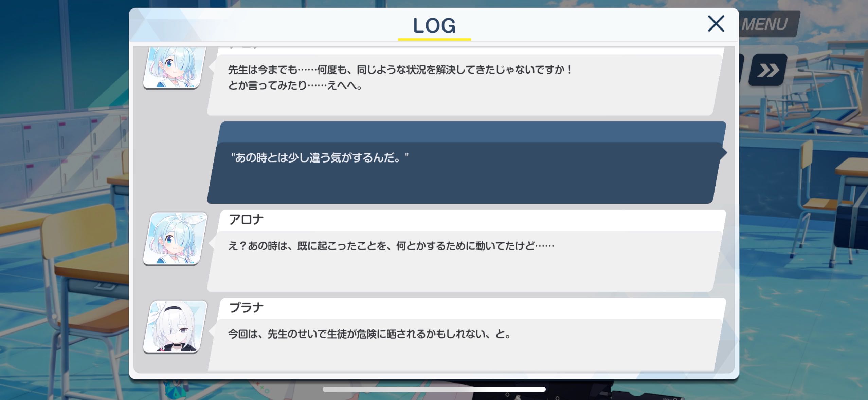Select Plana's white-haired portrait
Image resolution: width=868 pixels, height=400 pixels.
[x=175, y=327]
